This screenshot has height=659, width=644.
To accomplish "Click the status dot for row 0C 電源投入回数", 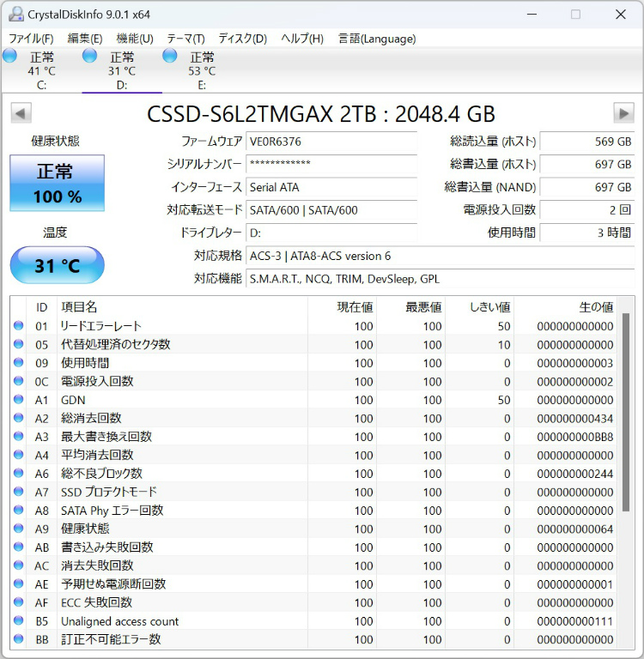I will (19, 381).
